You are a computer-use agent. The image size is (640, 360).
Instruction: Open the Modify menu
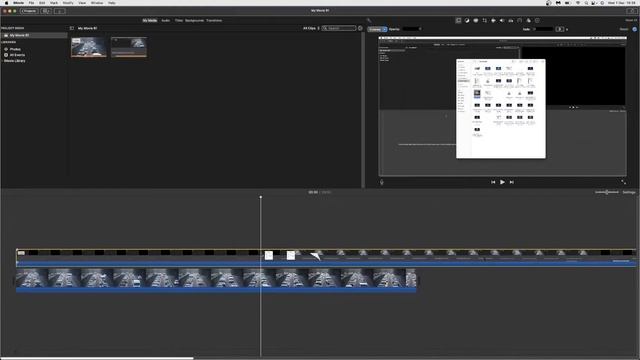click(68, 3)
